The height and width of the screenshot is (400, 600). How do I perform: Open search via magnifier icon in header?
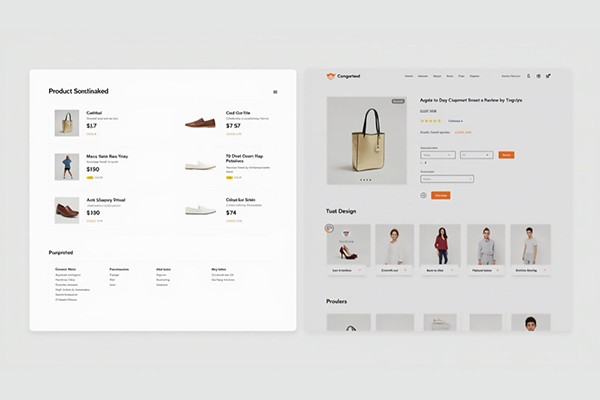[529, 76]
